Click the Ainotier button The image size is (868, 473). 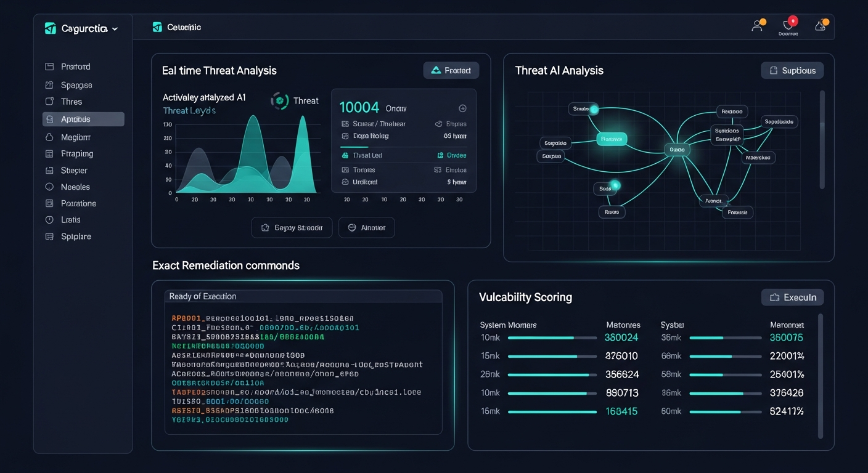pyautogui.click(x=366, y=227)
